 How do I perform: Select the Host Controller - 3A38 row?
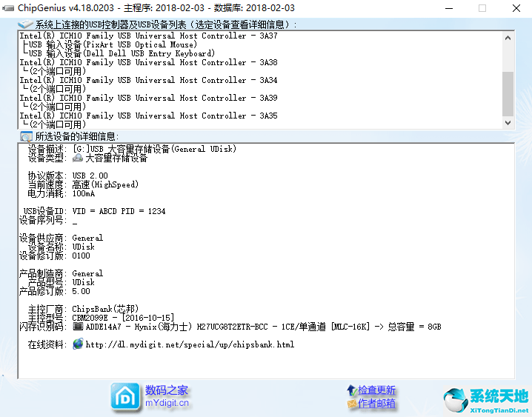coord(148,62)
